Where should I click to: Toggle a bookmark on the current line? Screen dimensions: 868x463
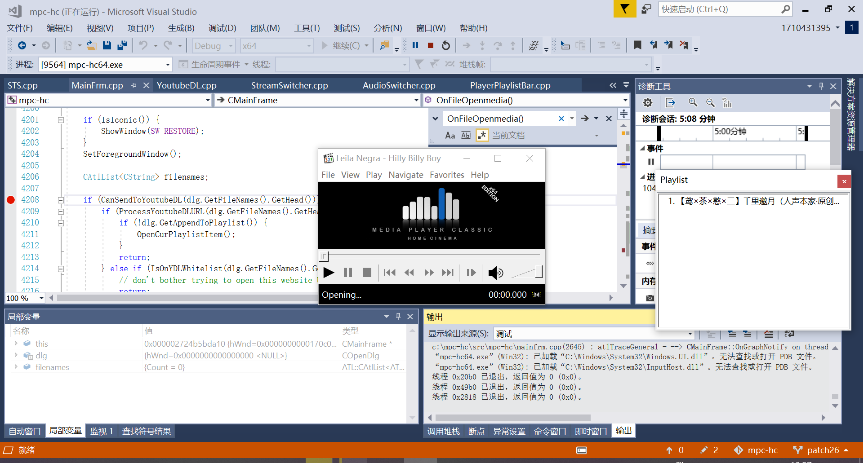(637, 45)
